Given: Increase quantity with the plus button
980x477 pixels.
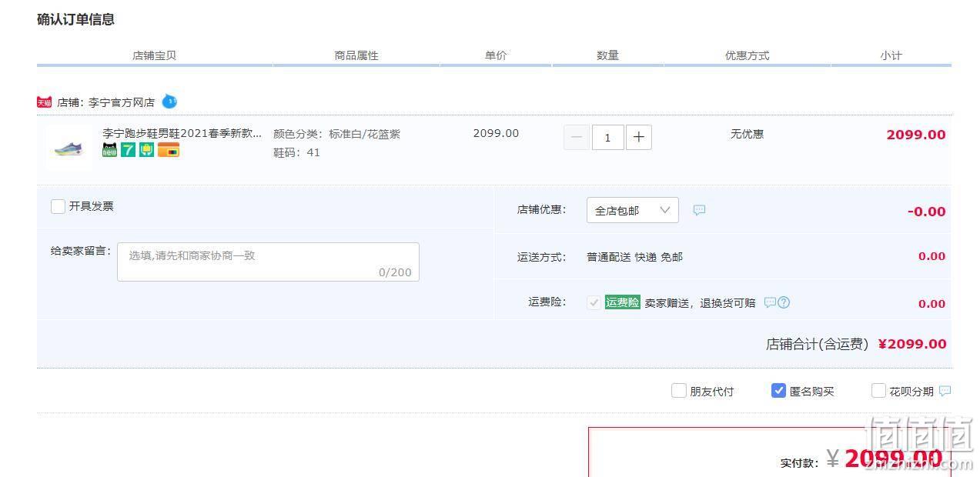Looking at the screenshot, I should [x=638, y=138].
